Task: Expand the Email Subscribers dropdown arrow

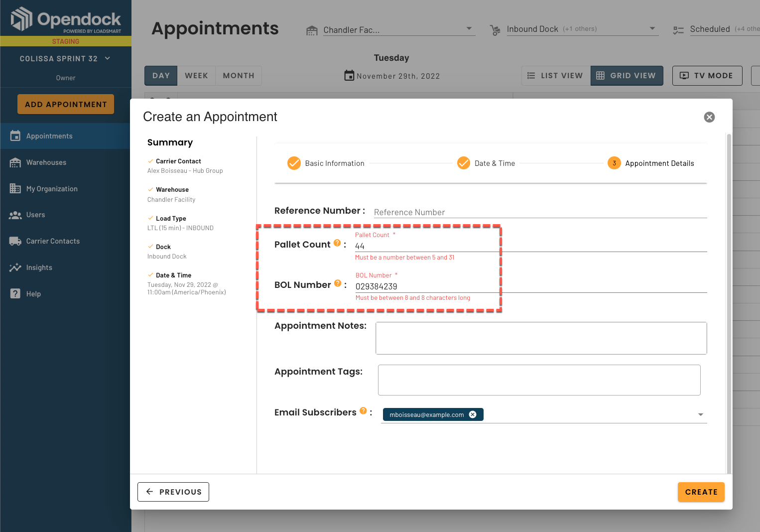Action: (x=701, y=414)
